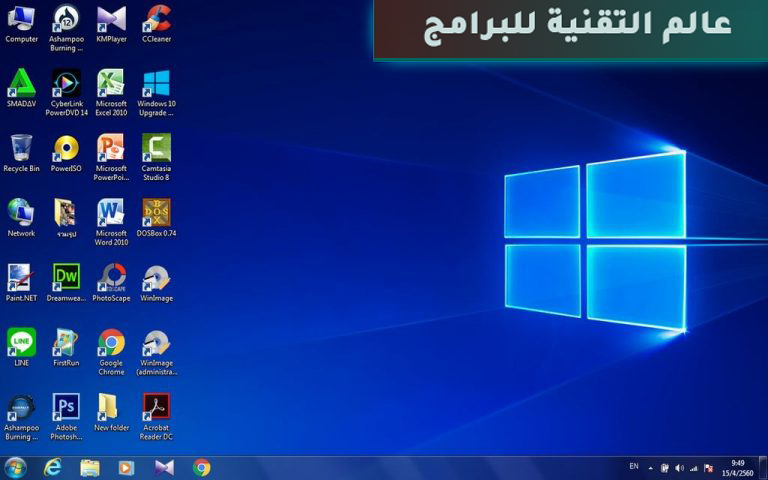The width and height of the screenshot is (768, 480).
Task: Launch Internet Explorer from the taskbar
Action: coord(52,468)
